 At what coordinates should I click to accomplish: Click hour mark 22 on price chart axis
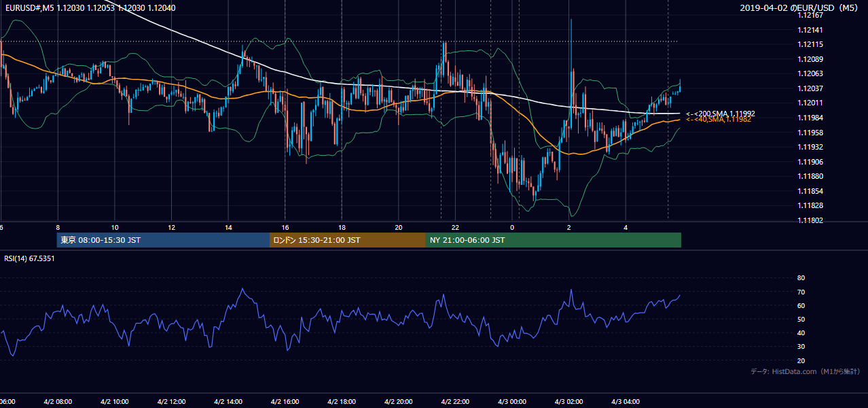(455, 227)
